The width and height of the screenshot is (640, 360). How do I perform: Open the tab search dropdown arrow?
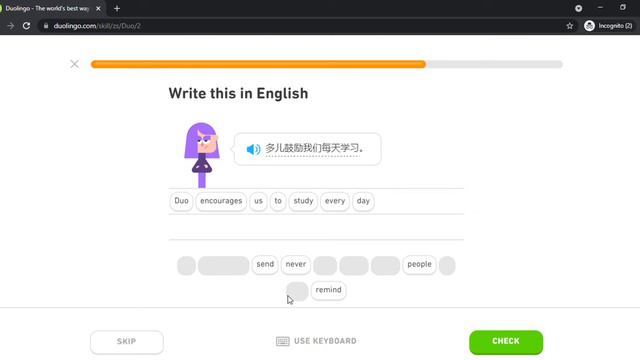coord(578,8)
